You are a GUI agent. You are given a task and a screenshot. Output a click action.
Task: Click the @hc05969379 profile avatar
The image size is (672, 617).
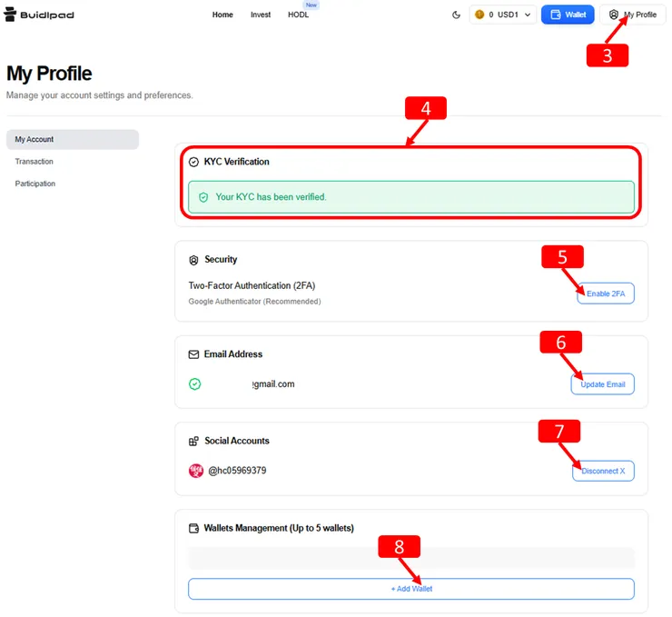(x=196, y=471)
